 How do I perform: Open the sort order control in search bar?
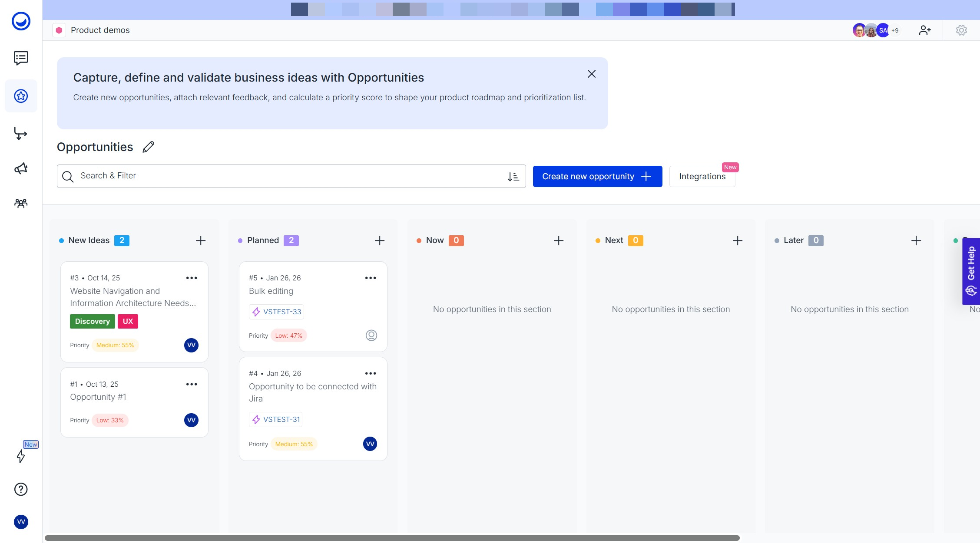[x=513, y=176]
